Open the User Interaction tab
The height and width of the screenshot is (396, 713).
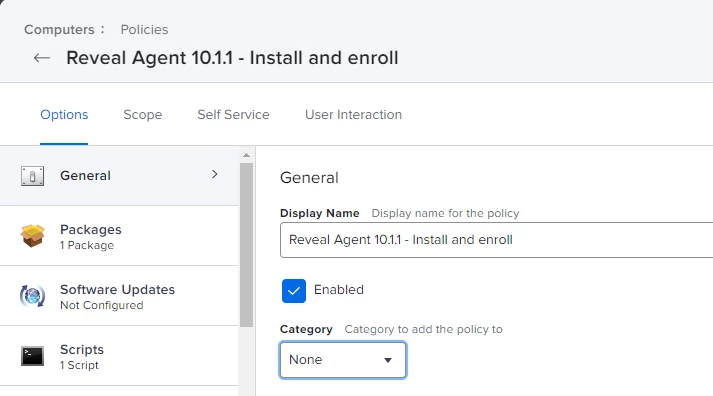(353, 115)
